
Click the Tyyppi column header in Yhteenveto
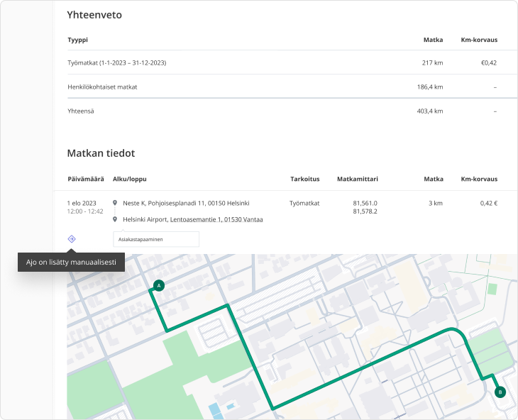tap(77, 40)
